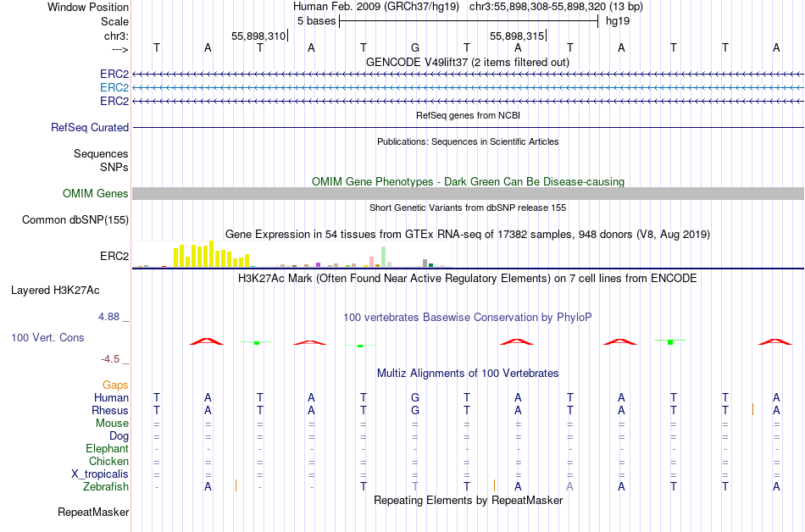The image size is (805, 532).
Task: Select the X_tropicalis alignment row label
Action: (100, 474)
